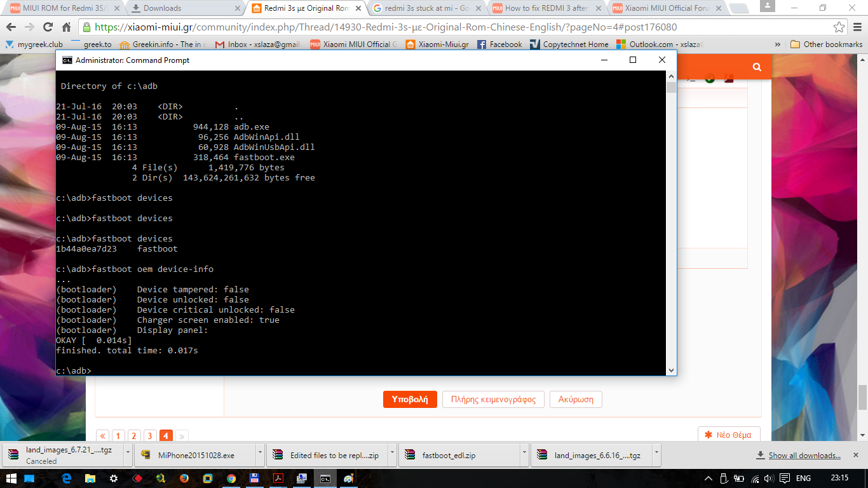Open the Adobe Reader taskbar icon
The height and width of the screenshot is (488, 868).
[278, 478]
